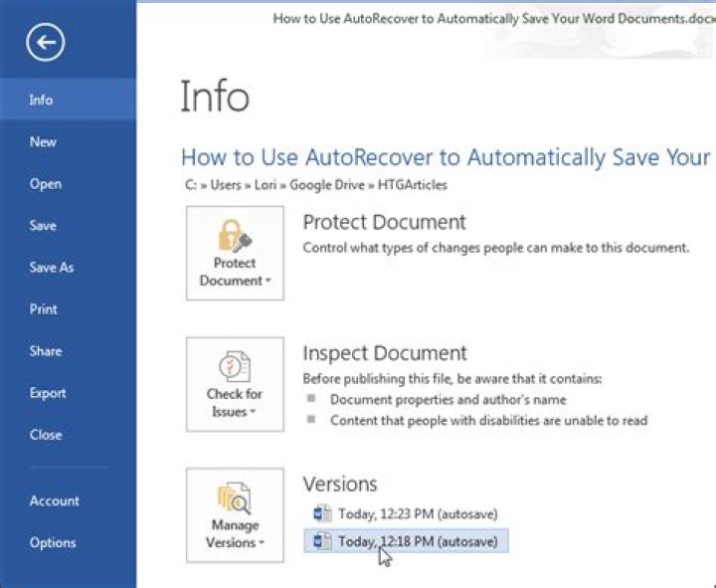Click the back arrow circle icon
This screenshot has height=588, width=716.
[x=45, y=43]
